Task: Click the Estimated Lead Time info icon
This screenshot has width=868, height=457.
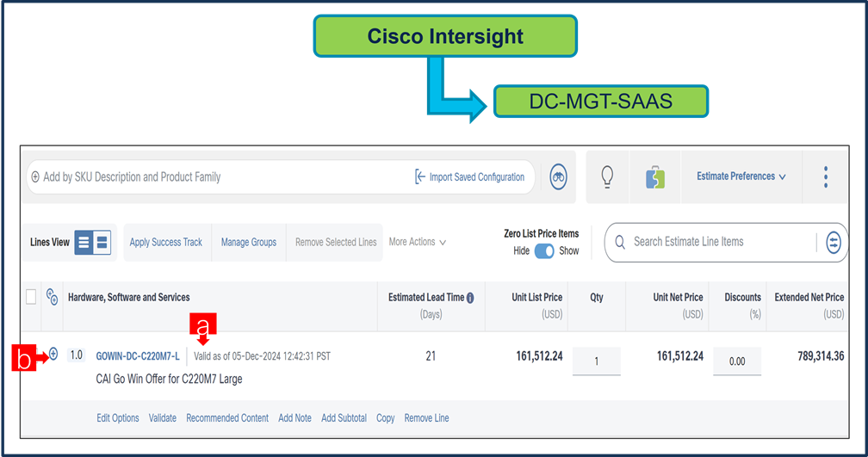Action: pos(470,298)
